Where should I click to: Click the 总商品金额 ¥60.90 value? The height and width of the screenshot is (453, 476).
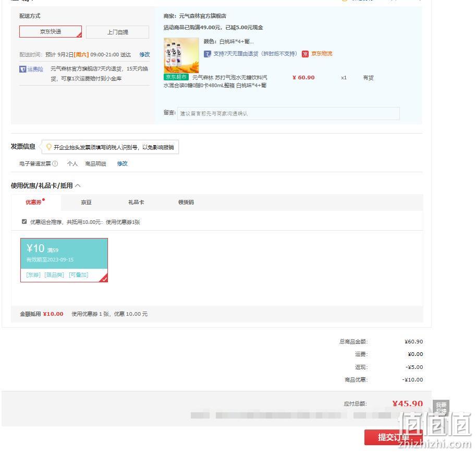[x=414, y=342]
